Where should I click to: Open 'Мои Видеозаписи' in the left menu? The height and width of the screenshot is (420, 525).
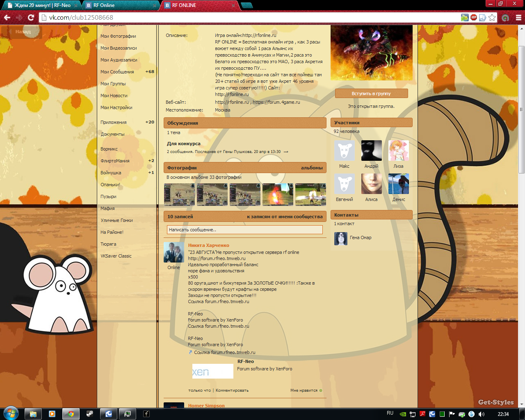click(119, 48)
